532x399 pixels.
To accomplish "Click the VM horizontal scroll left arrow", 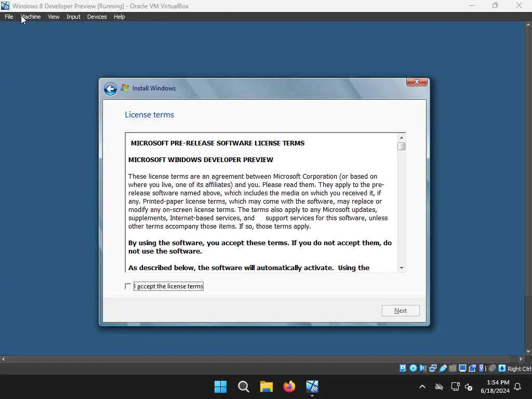I will tap(3, 359).
